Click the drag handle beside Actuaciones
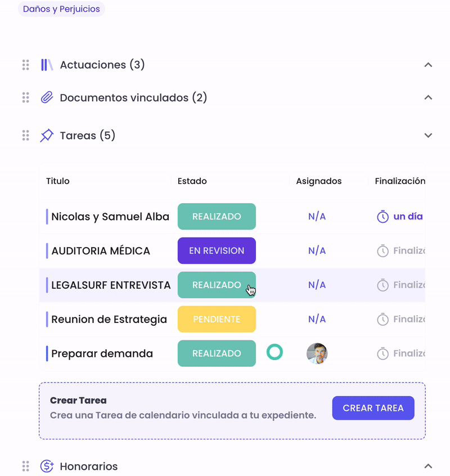 25,65
